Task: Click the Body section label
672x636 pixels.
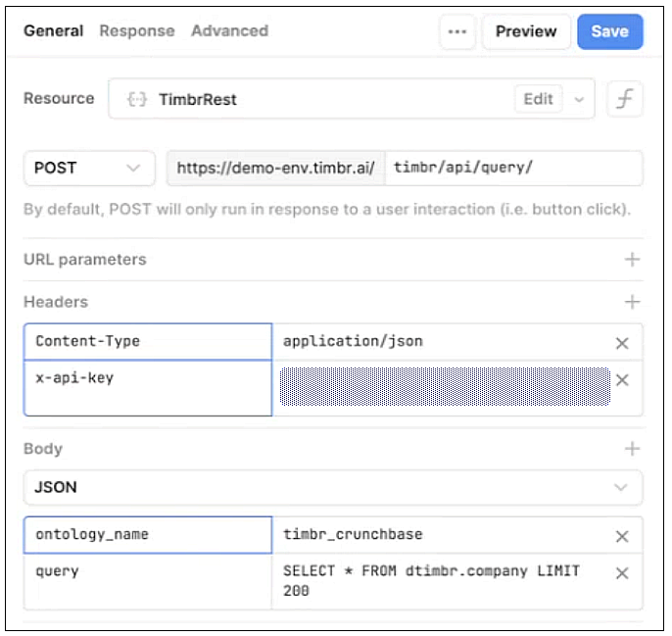Action: pos(43,450)
